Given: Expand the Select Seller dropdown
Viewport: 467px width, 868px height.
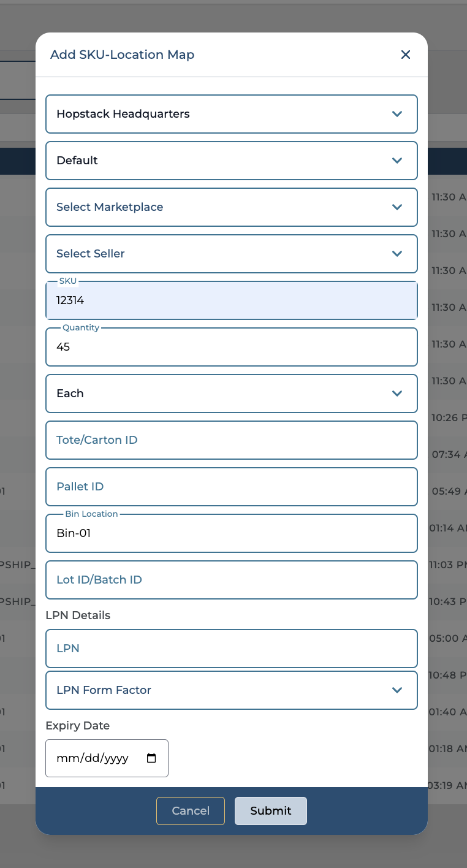Looking at the screenshot, I should coord(231,254).
